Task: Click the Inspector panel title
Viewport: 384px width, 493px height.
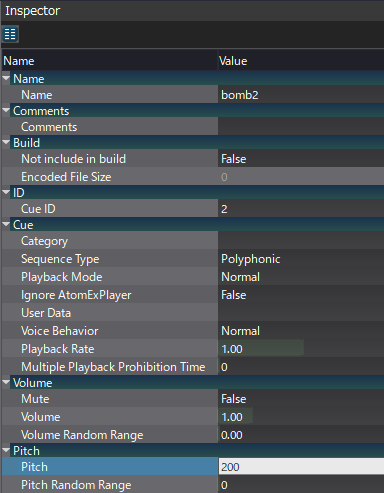Action: (33, 11)
